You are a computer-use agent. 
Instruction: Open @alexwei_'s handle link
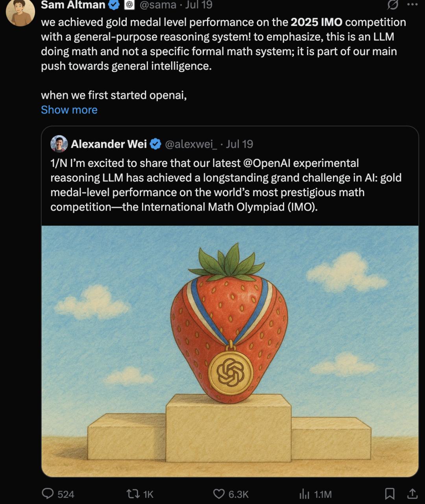(192, 144)
